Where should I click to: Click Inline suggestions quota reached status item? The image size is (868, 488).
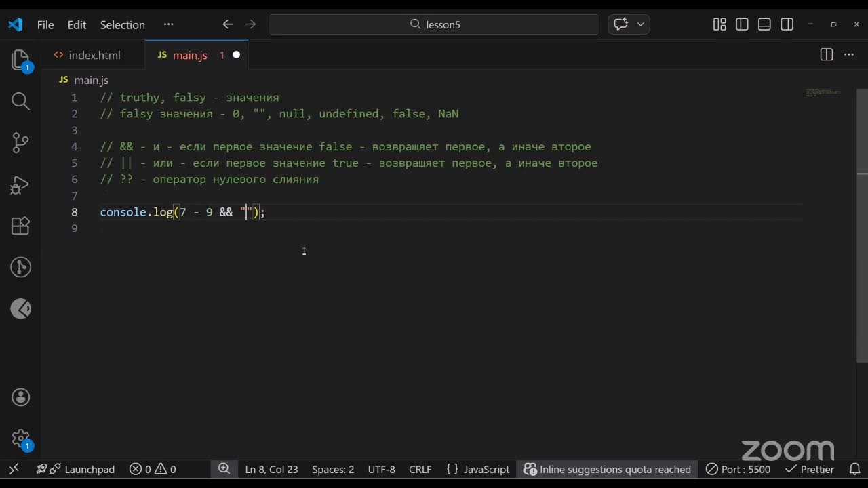pos(607,469)
